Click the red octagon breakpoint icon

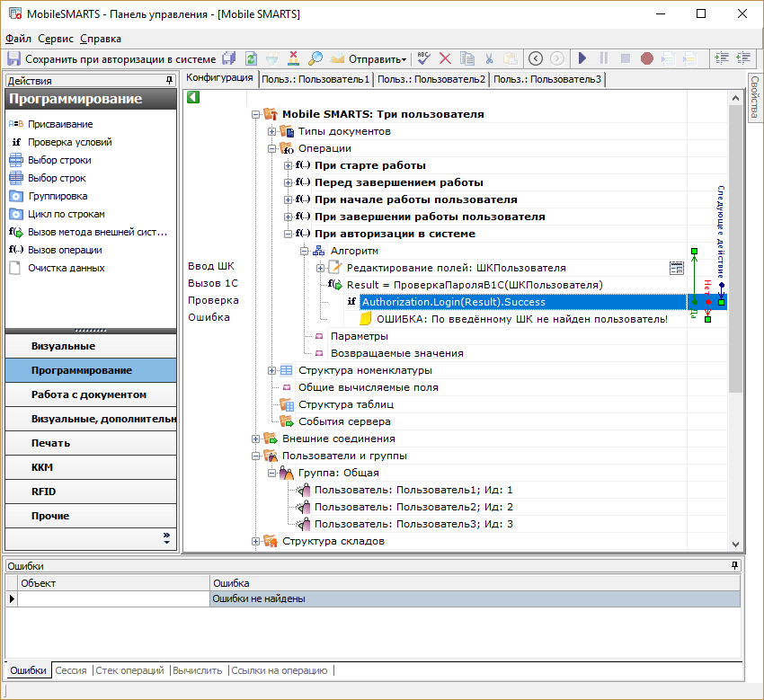click(x=646, y=58)
